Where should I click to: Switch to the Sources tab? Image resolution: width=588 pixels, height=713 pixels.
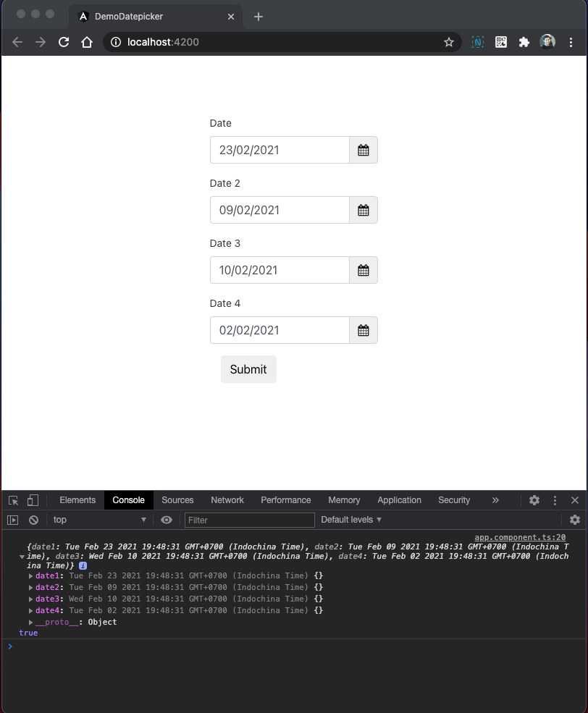[x=178, y=500]
